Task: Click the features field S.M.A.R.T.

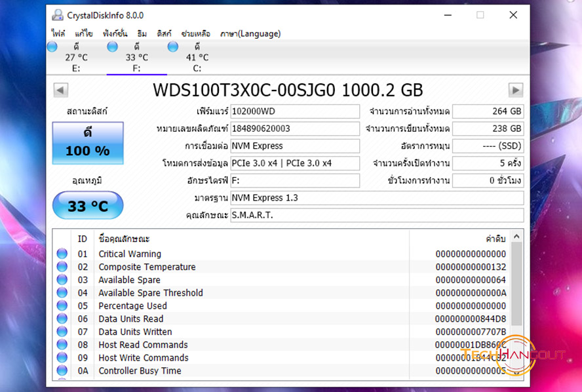Action: pyautogui.click(x=377, y=215)
